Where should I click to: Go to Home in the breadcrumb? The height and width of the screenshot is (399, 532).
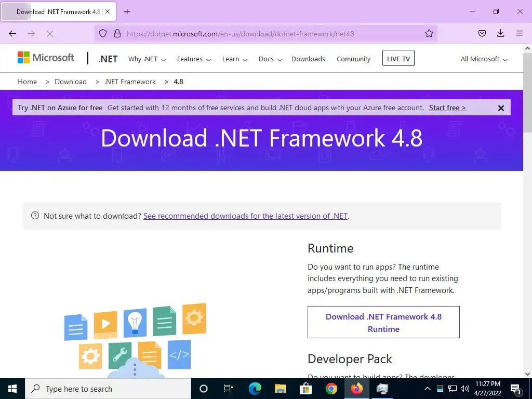coord(27,82)
